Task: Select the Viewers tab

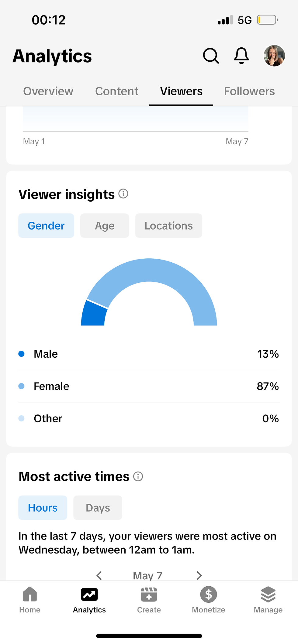Action: coord(181,91)
